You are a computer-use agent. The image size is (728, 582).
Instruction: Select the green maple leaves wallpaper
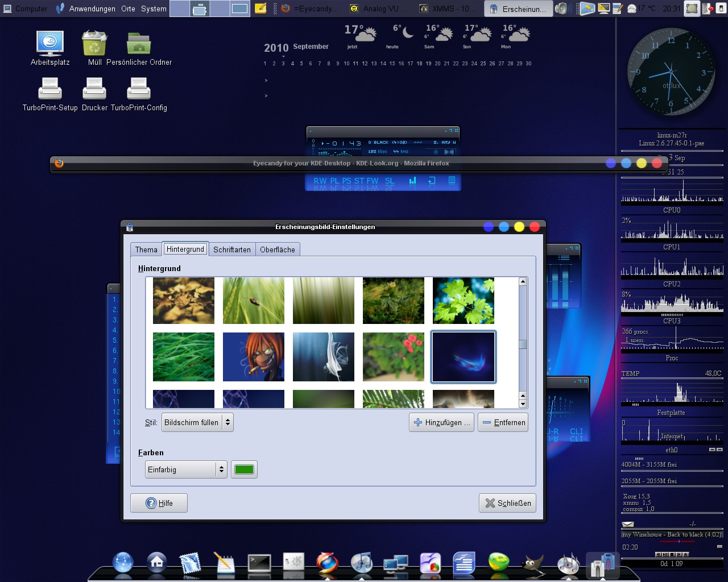(x=464, y=301)
